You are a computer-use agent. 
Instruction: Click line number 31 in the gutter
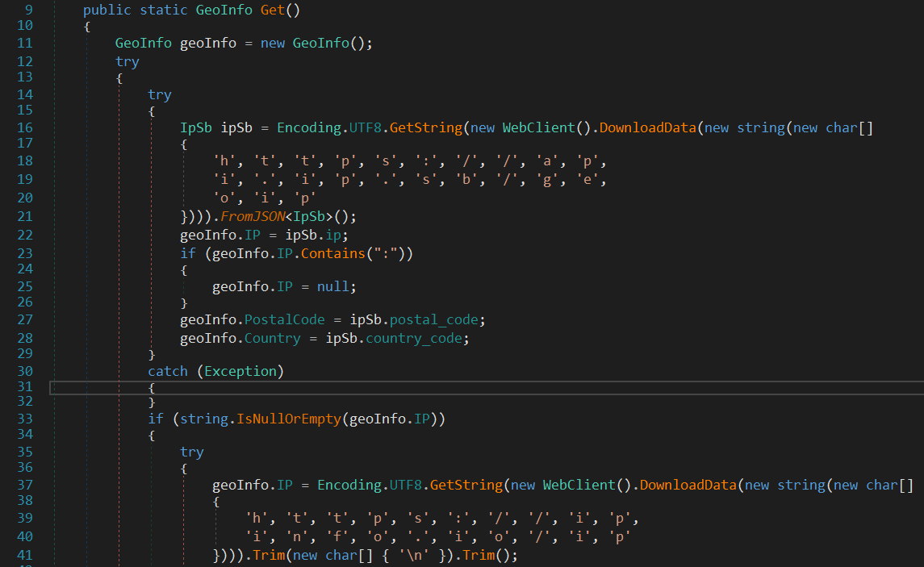(x=24, y=388)
